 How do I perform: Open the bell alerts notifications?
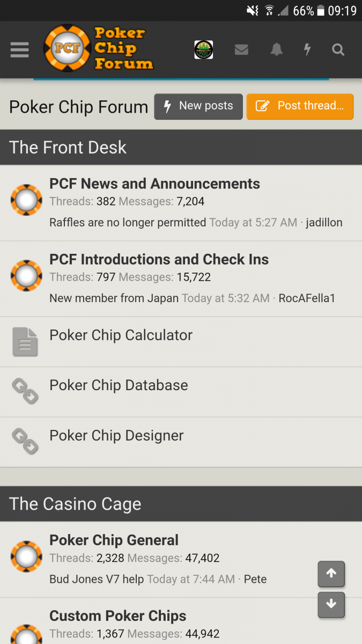click(x=276, y=50)
